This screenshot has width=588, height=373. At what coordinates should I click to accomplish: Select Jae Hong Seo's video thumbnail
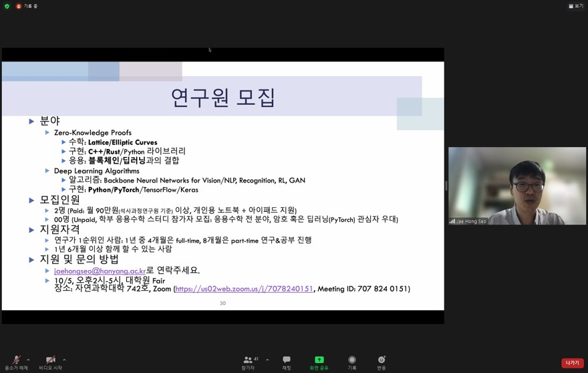point(517,186)
